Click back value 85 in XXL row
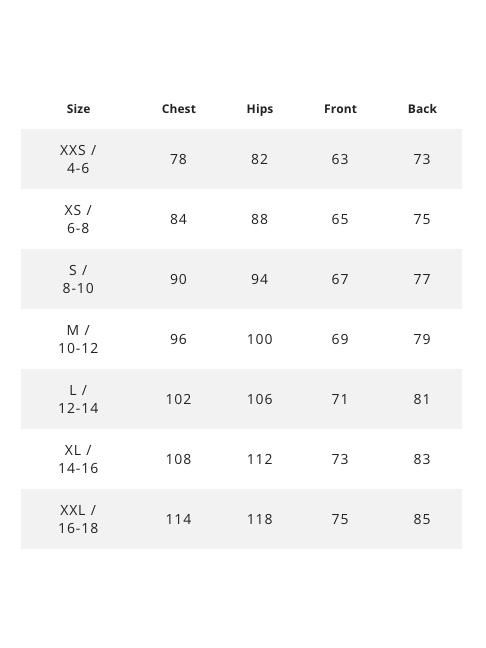Screen dimensions: 486x648 coord(422,519)
